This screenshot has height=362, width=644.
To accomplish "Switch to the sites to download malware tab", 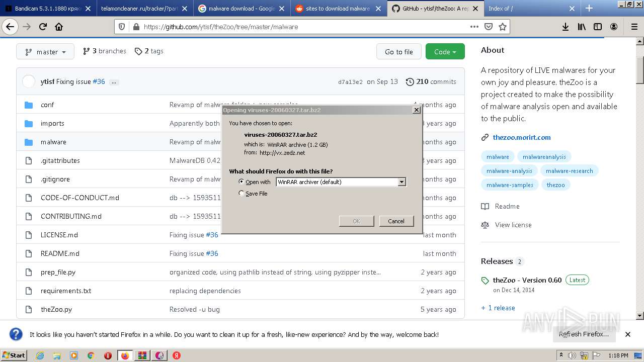I will (338, 9).
